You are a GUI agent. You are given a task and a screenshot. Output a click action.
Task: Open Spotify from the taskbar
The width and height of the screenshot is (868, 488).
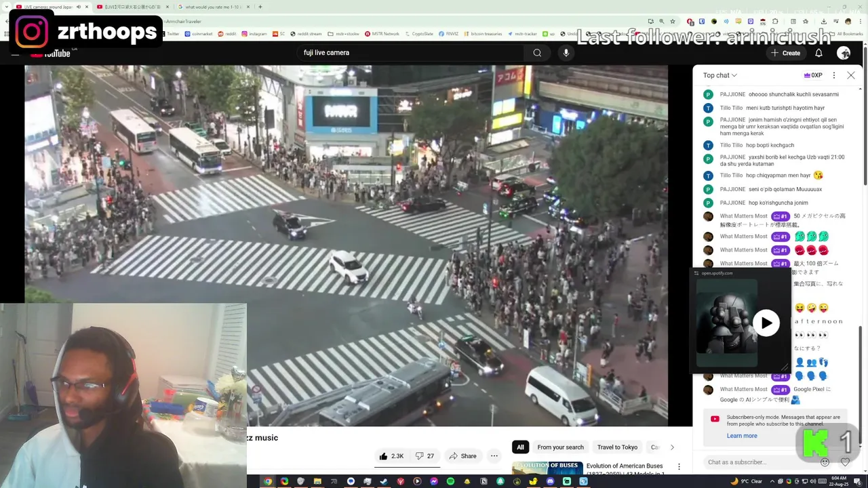point(450,481)
